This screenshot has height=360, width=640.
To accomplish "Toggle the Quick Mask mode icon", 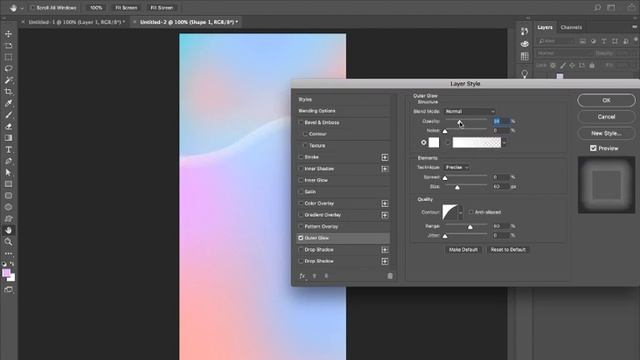I will point(8,290).
